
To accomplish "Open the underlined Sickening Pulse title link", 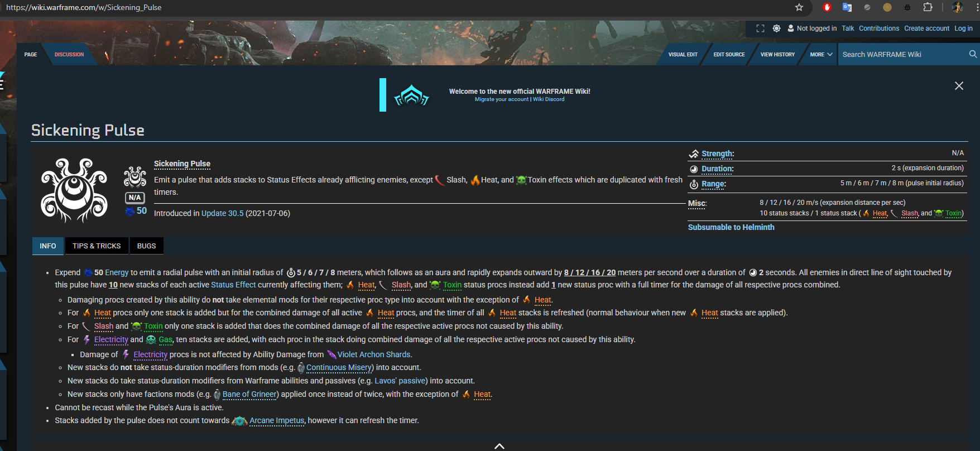I will point(182,164).
